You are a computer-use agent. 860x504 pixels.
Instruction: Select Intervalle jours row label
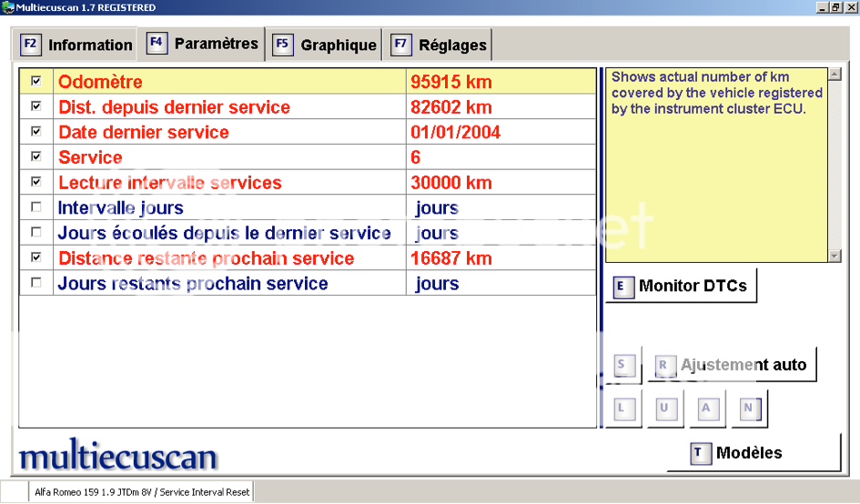coord(121,207)
